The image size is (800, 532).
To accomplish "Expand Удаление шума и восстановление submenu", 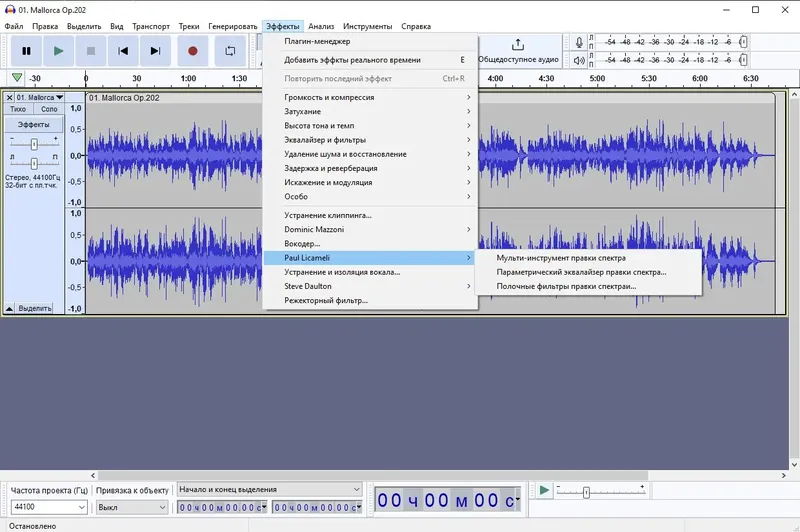I will click(370, 154).
